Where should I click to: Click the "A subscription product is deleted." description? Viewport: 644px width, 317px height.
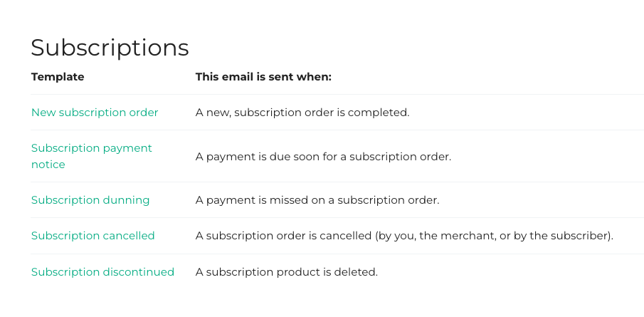[x=286, y=272]
